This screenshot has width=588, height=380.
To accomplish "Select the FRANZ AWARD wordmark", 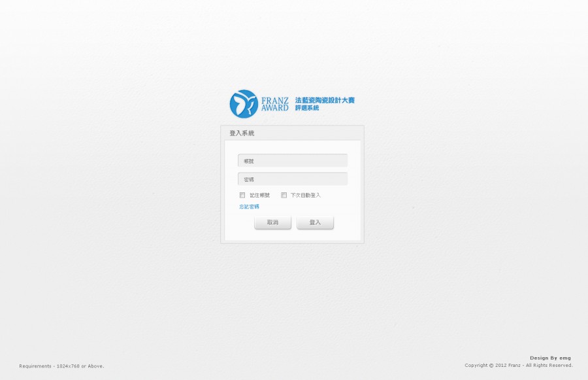I will tap(274, 103).
